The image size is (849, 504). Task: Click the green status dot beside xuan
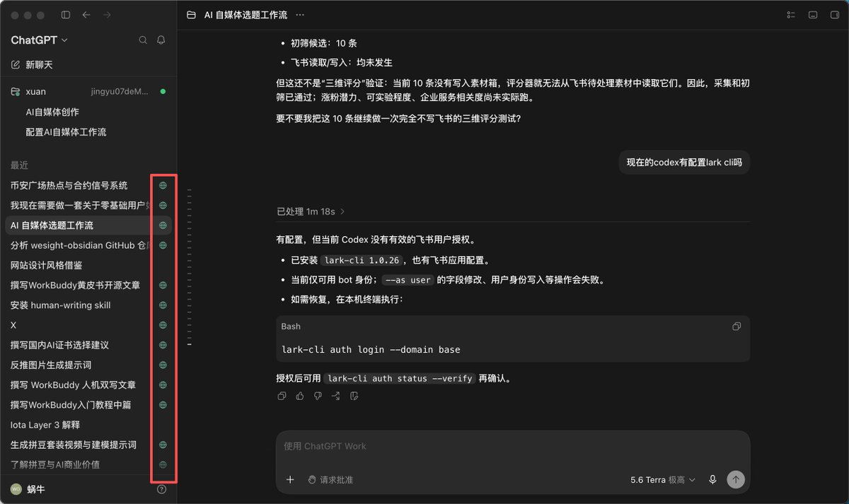pos(163,92)
